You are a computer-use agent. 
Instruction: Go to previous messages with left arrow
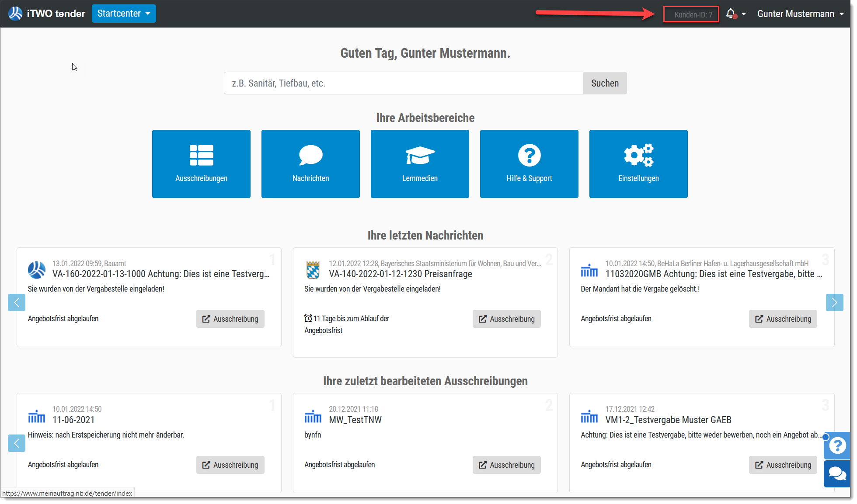[17, 302]
